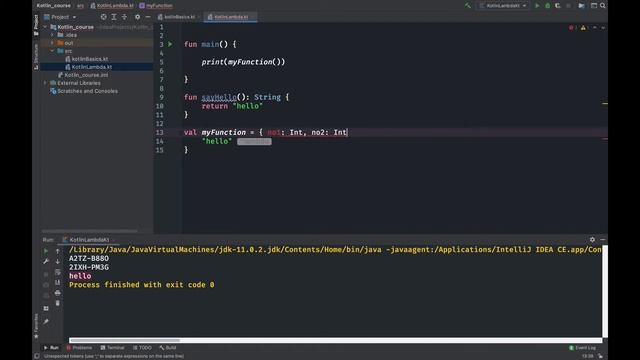Run with Coverage icon in top toolbar
This screenshot has height=360, width=640.
pyautogui.click(x=558, y=6)
